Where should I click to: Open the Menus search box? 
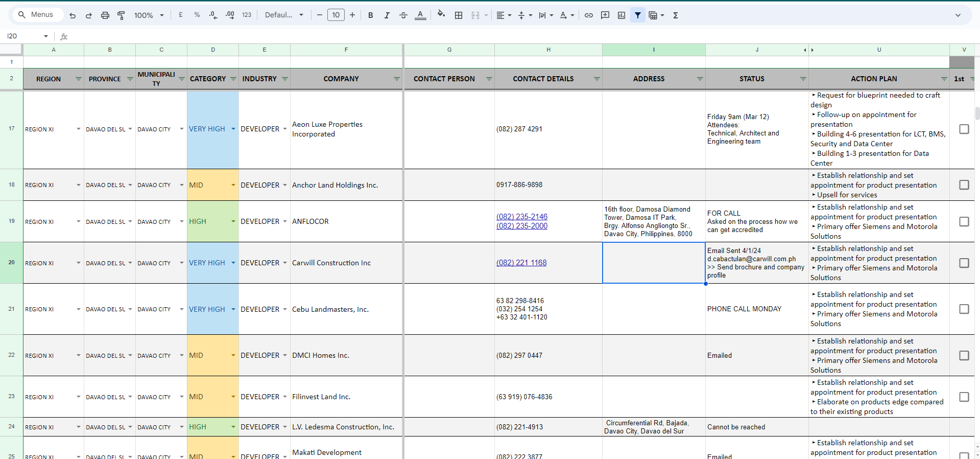pyautogui.click(x=36, y=15)
